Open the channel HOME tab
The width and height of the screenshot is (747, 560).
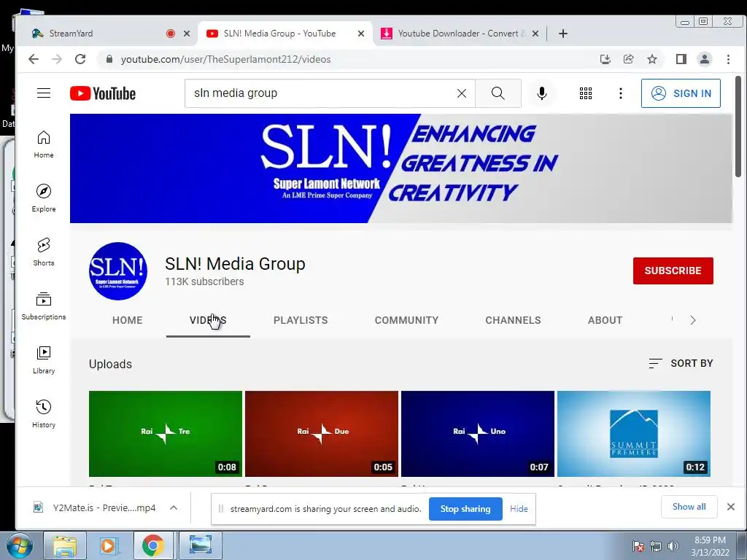click(x=127, y=320)
